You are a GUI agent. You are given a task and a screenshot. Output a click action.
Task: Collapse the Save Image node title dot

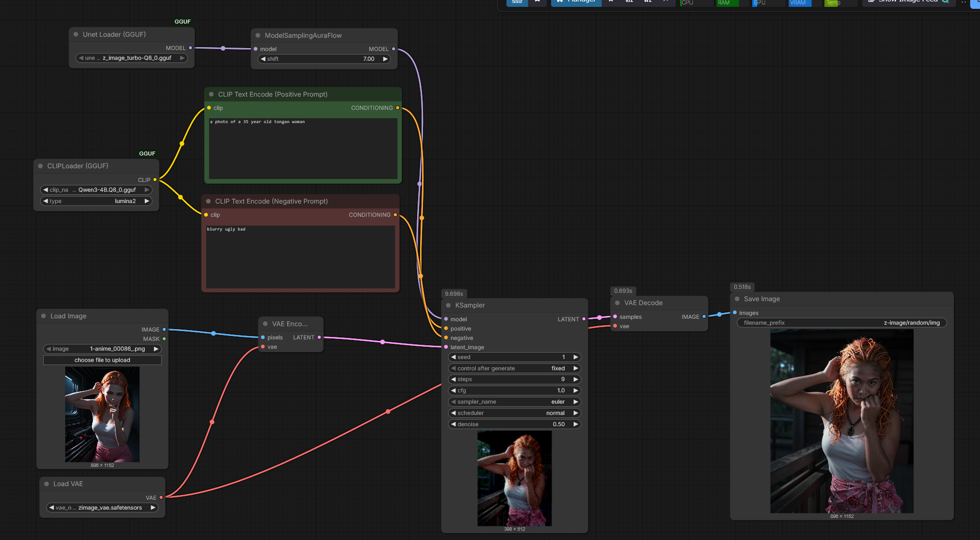[737, 299]
